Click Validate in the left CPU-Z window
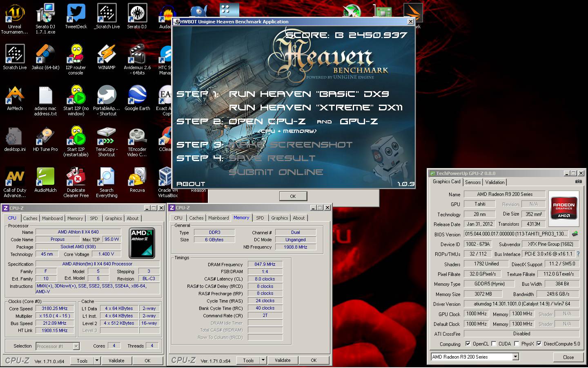The height and width of the screenshot is (368, 588). 116,361
